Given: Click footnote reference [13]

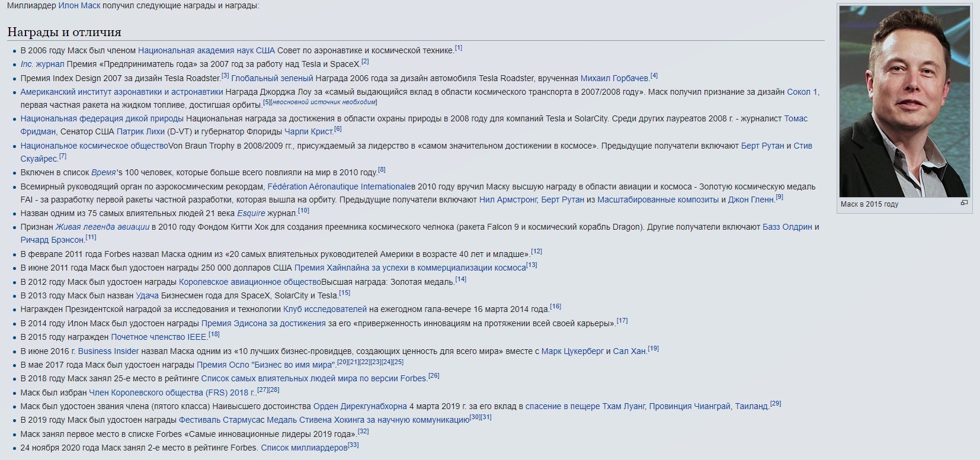Looking at the screenshot, I should click(x=531, y=265).
